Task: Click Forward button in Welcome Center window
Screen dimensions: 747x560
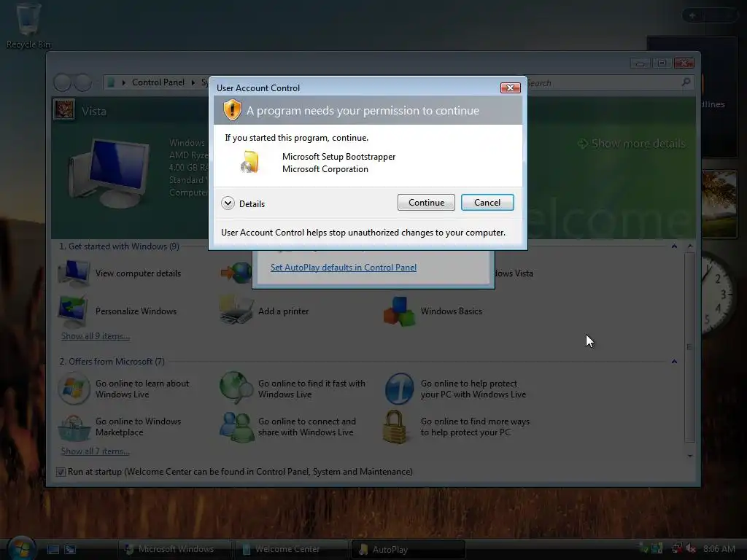Action: (83, 83)
